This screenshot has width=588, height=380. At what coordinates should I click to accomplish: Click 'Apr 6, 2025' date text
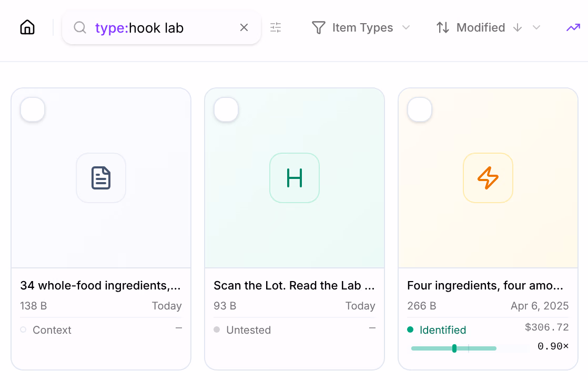(540, 306)
